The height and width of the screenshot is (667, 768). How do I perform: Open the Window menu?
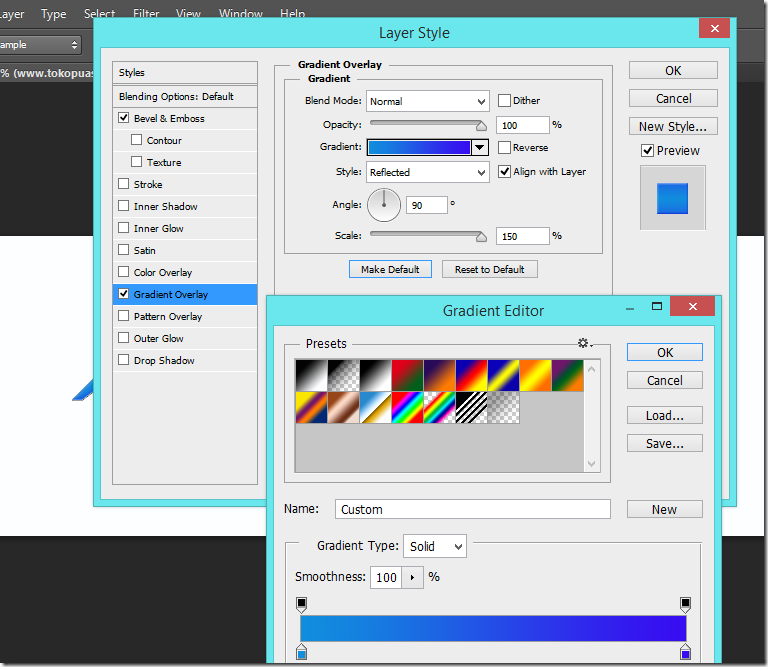pos(240,14)
